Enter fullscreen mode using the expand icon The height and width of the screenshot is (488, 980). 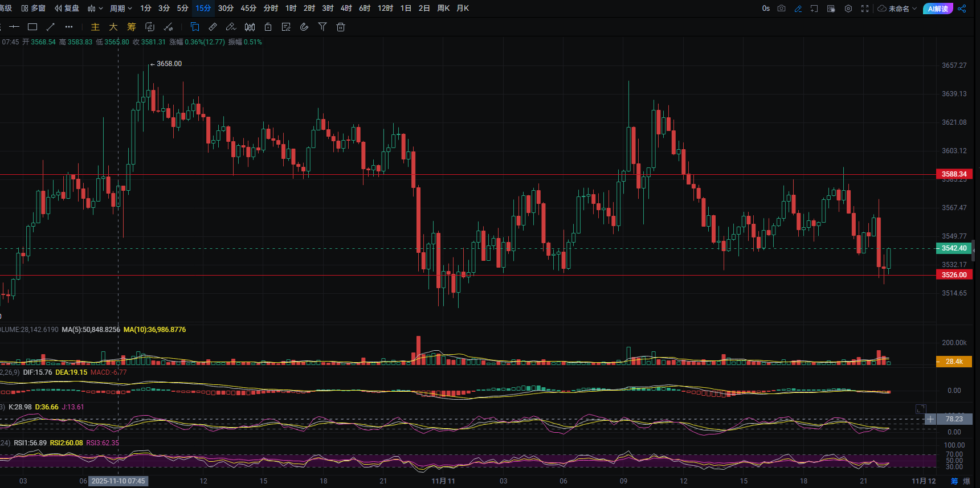tap(865, 9)
